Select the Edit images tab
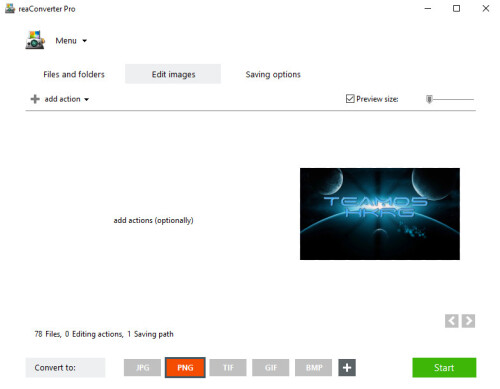This screenshot has height=389, width=500. [x=173, y=74]
